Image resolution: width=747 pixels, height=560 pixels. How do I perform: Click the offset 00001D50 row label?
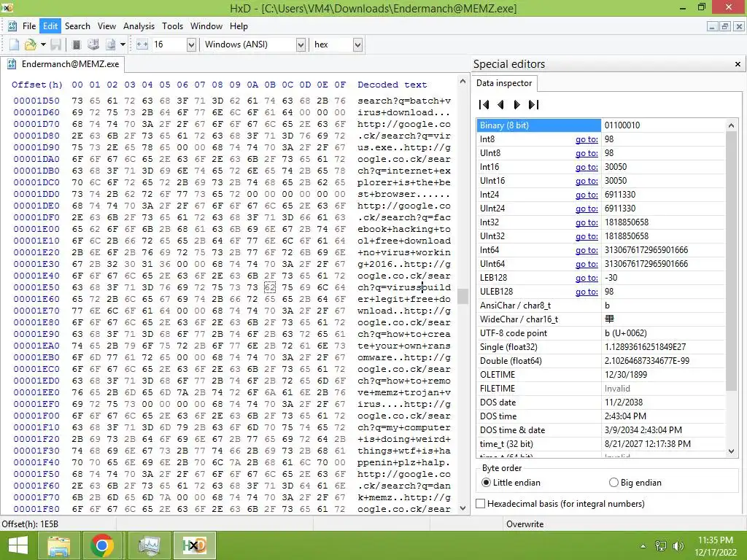click(x=36, y=101)
